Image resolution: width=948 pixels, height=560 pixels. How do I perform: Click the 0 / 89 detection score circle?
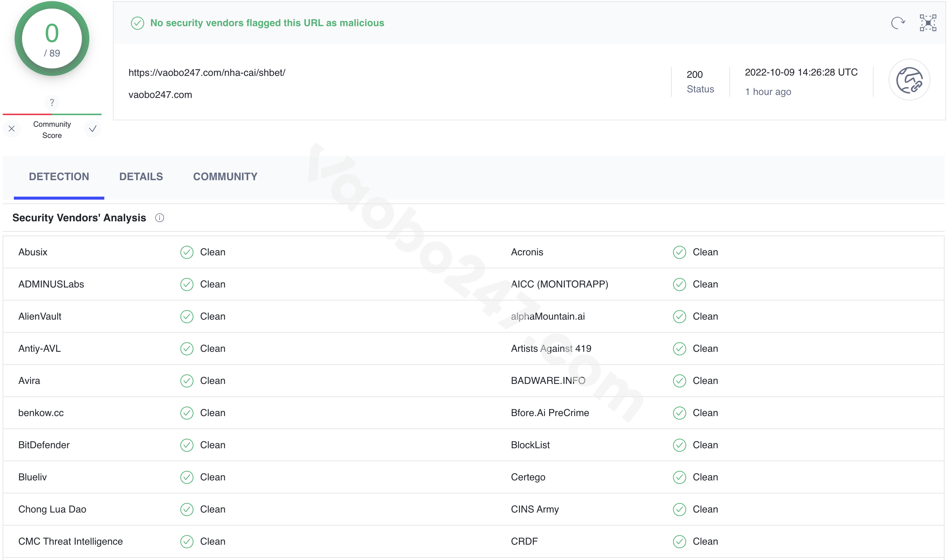52,39
